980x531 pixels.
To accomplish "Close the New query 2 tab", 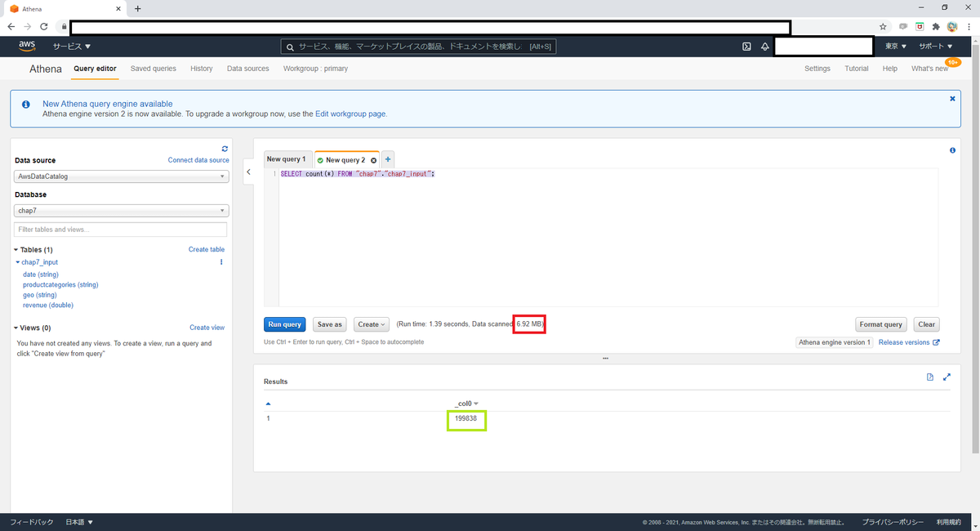I will [373, 160].
